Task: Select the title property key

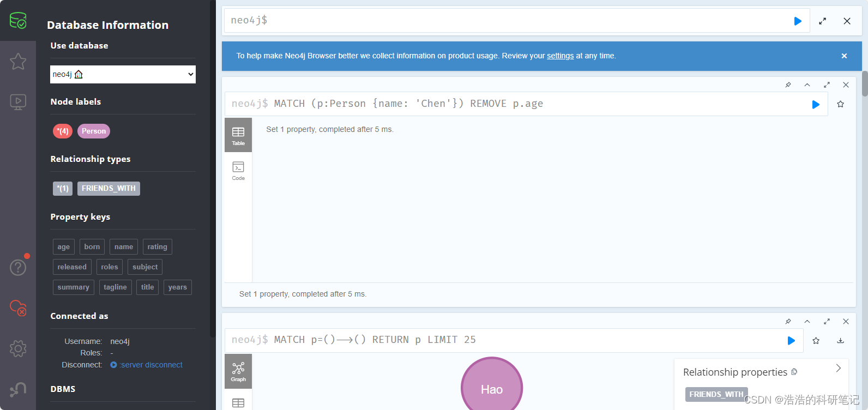Action: (148, 287)
